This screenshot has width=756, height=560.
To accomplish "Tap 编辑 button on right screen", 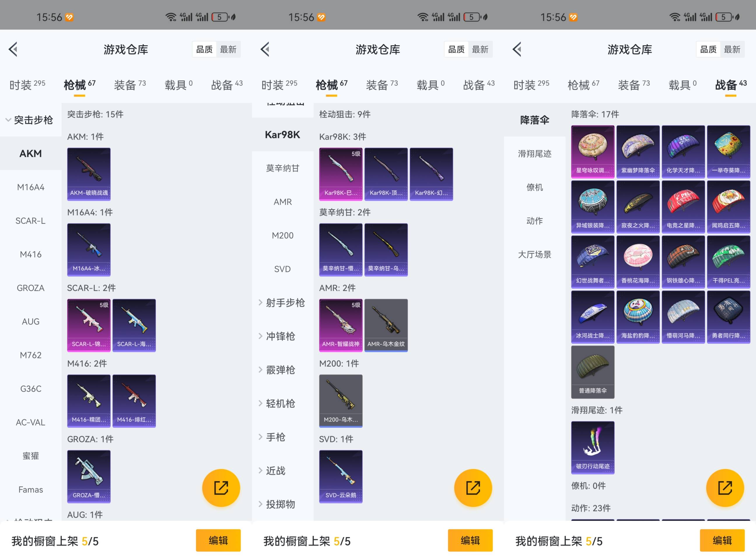I will pos(722,540).
